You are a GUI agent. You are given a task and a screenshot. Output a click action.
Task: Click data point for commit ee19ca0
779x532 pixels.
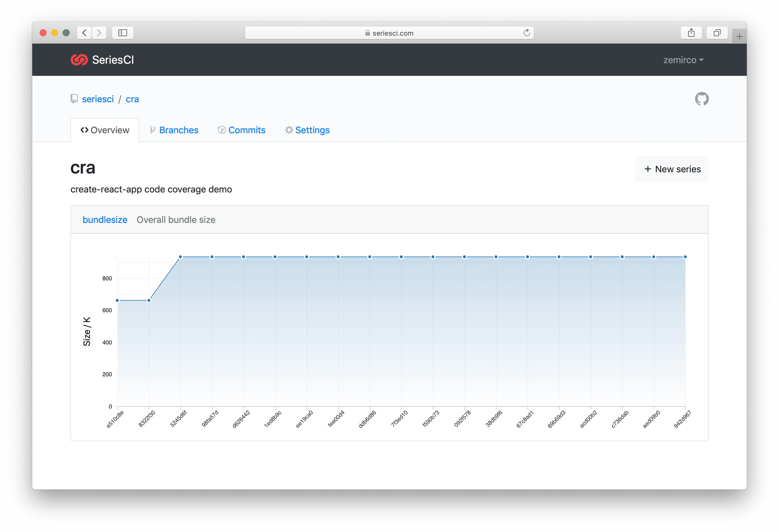(x=306, y=257)
